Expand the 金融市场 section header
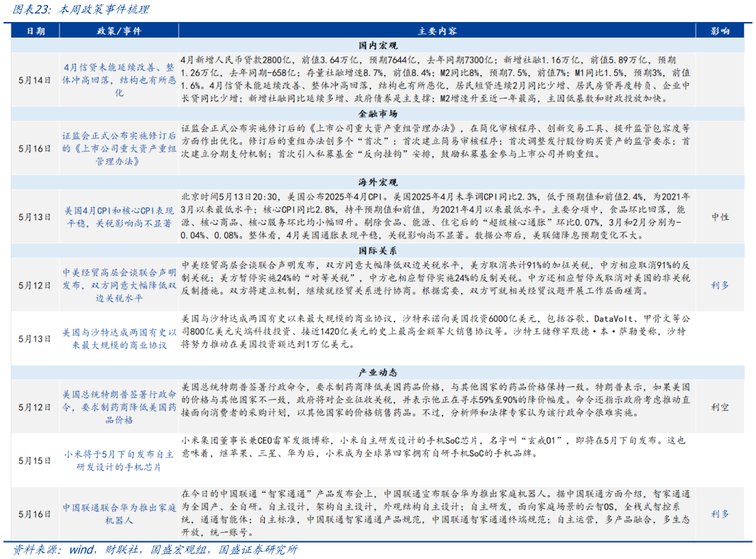The width and height of the screenshot is (756, 559). [378, 114]
